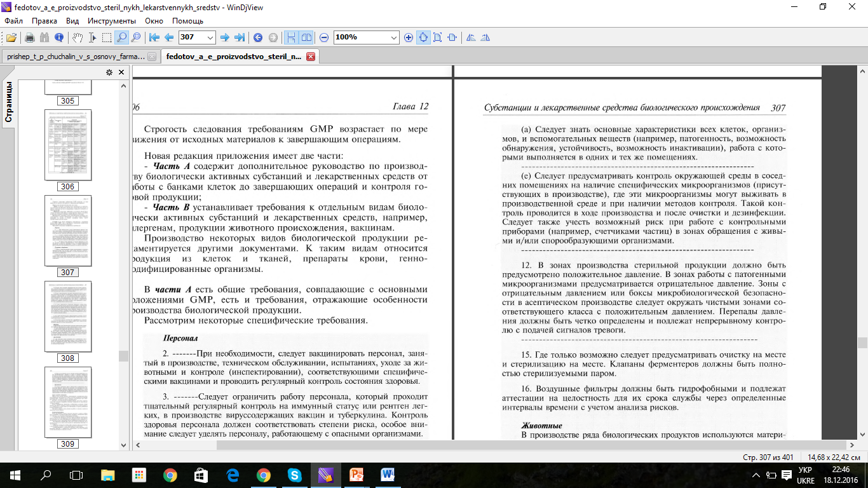Close the fedotov_a_e_proizvodstvo tab
Screen dimensions: 868x488
point(311,57)
